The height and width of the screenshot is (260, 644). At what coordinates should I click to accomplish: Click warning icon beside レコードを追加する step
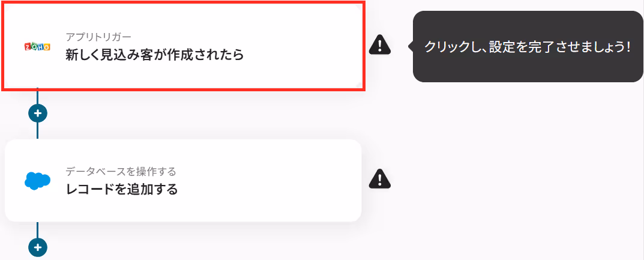(380, 178)
